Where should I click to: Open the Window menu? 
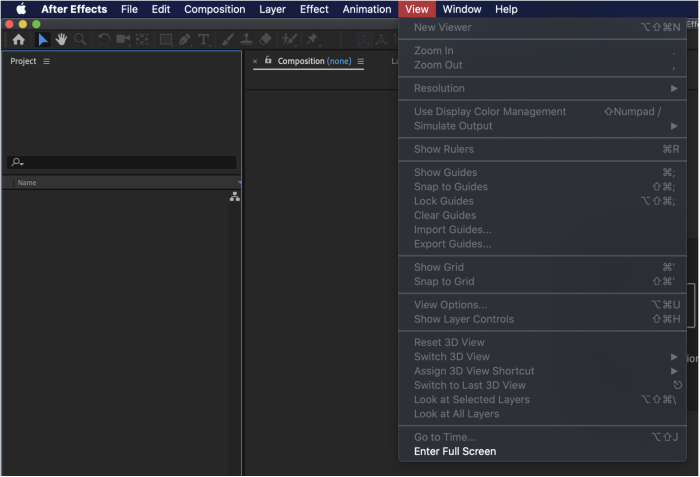462,9
